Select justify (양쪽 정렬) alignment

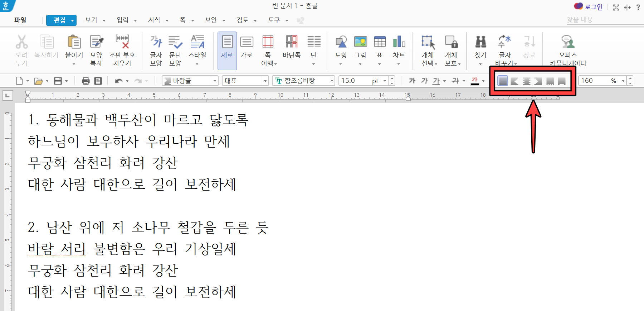503,81
